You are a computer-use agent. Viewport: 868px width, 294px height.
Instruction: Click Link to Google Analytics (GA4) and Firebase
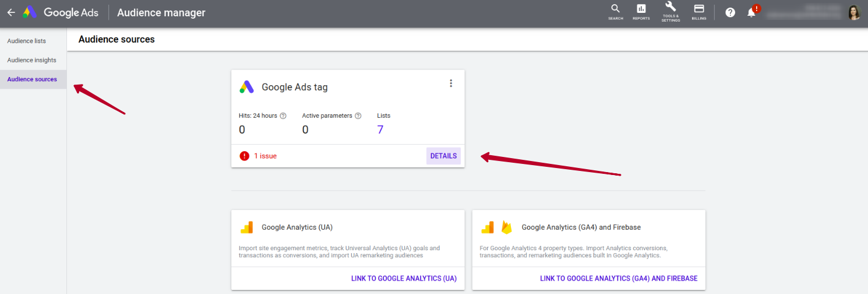point(619,278)
